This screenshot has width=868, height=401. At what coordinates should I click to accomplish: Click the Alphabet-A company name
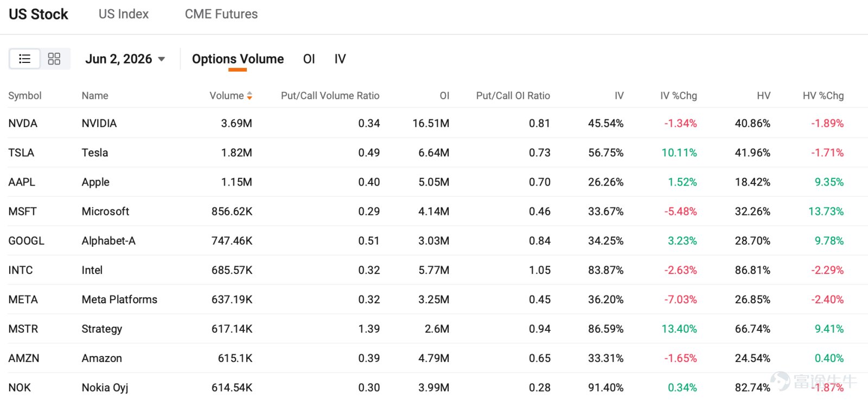coord(108,240)
